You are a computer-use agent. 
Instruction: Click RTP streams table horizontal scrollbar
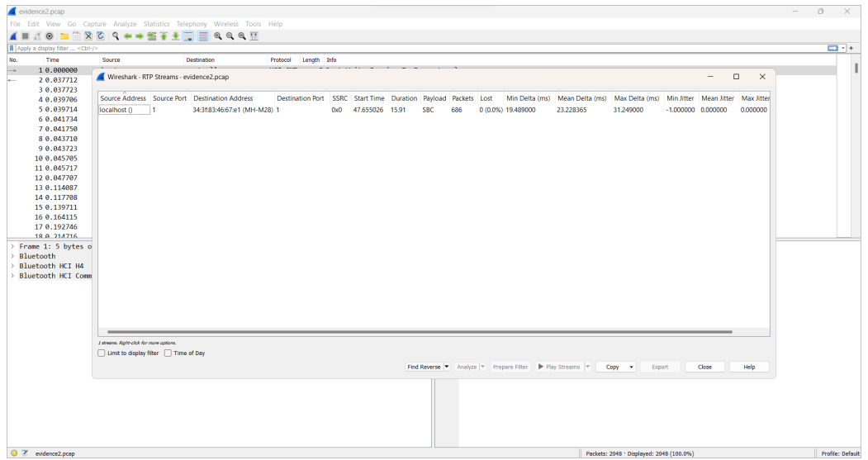(x=420, y=331)
